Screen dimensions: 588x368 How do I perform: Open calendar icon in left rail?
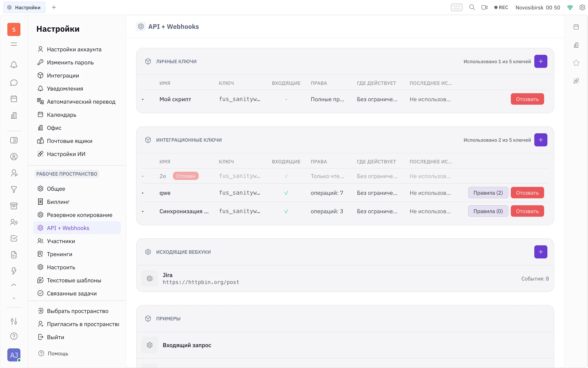(x=14, y=99)
